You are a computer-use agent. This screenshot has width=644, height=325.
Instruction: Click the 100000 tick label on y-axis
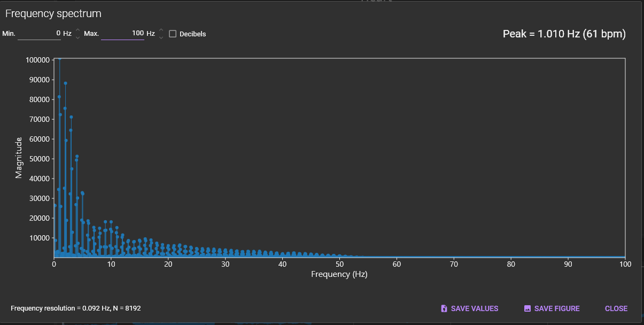(x=37, y=60)
